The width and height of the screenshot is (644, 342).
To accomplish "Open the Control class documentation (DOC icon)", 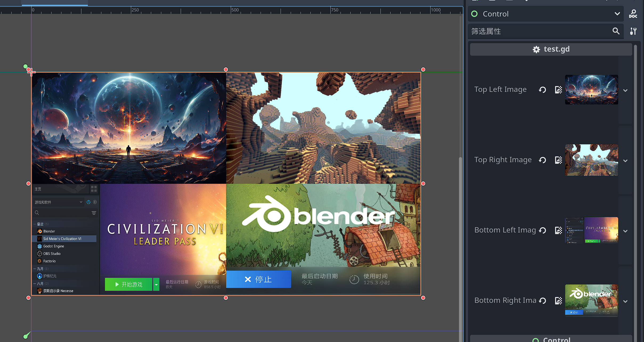I will pyautogui.click(x=633, y=14).
